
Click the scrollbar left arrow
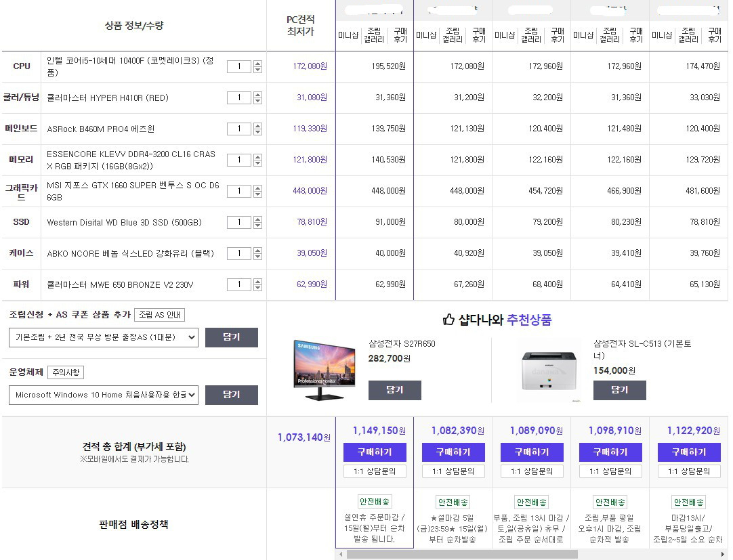(x=341, y=555)
